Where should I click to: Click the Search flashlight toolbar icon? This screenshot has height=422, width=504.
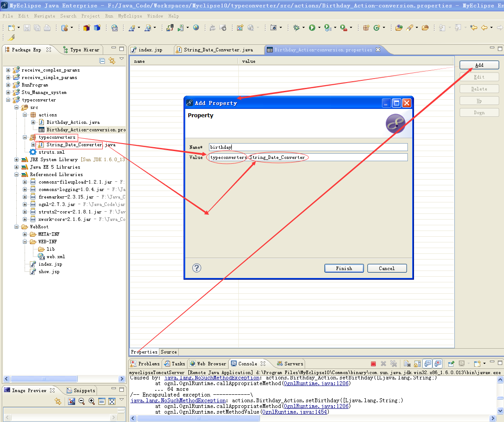click(x=410, y=28)
